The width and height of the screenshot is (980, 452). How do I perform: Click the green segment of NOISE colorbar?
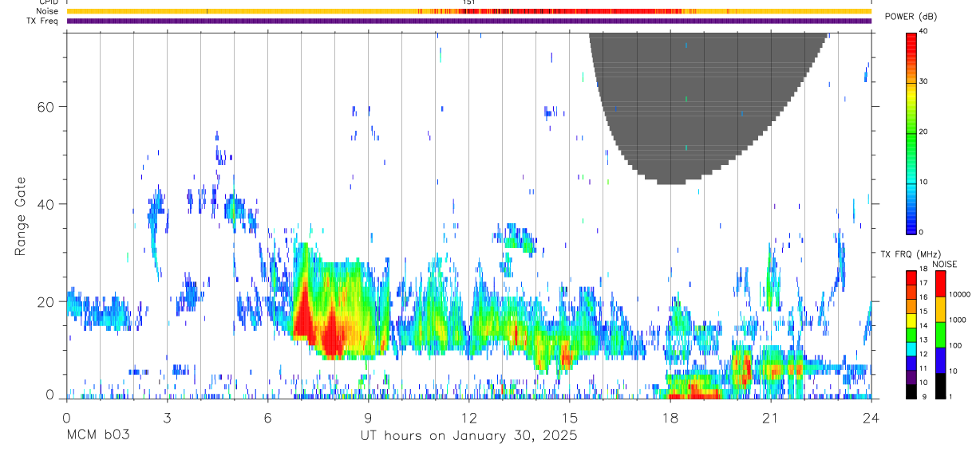tap(940, 335)
